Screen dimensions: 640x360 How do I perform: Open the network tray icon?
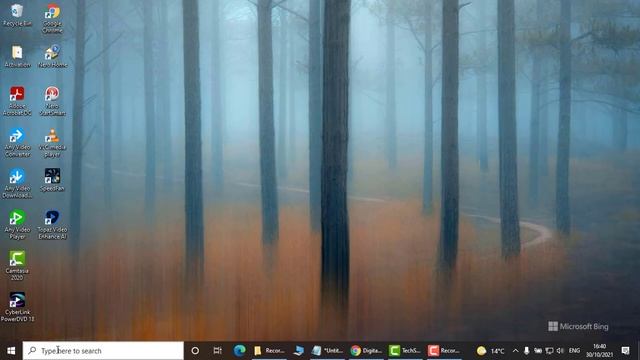click(549, 351)
